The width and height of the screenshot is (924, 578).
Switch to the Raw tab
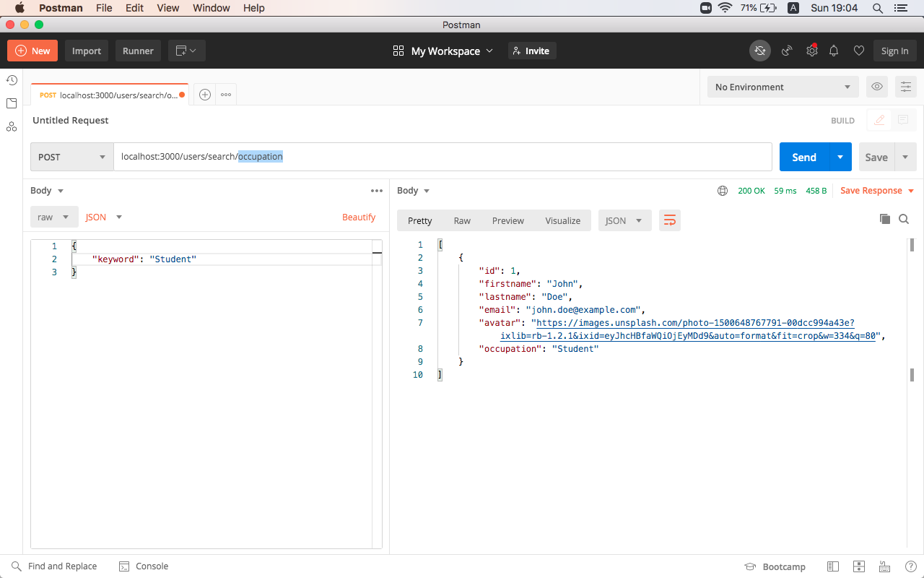pos(462,220)
